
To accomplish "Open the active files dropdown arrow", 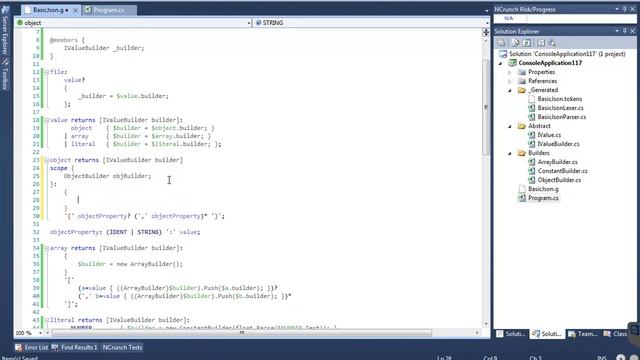I will point(487,11).
